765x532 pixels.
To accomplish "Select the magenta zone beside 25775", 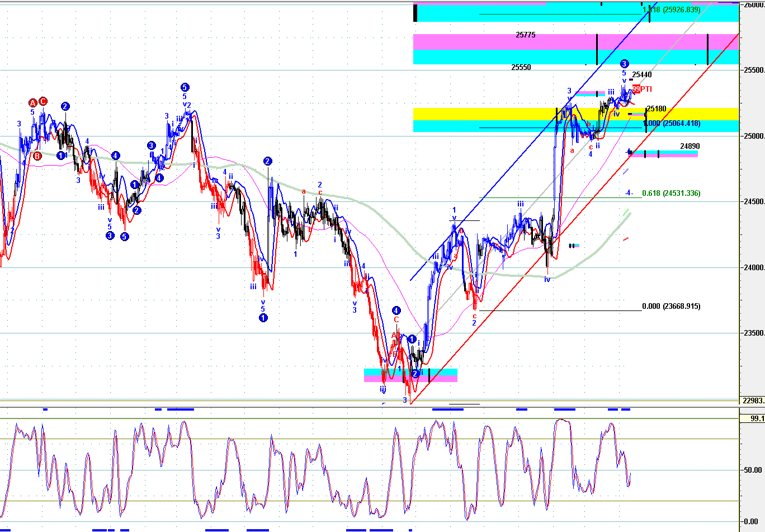I will point(503,42).
